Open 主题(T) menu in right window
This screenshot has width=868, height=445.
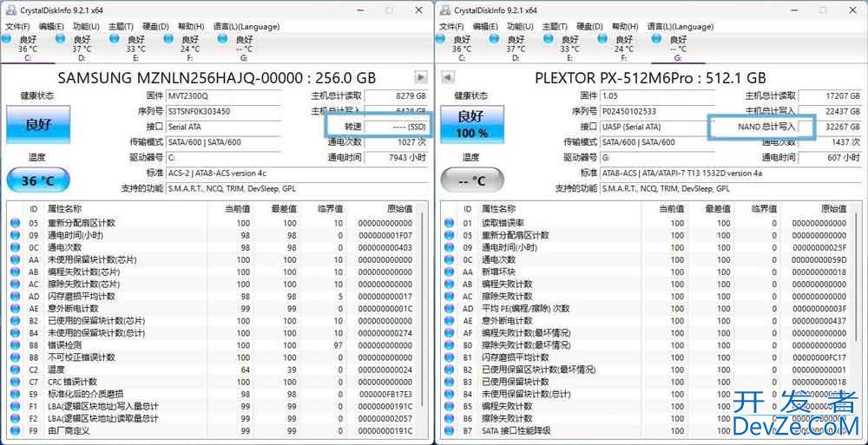click(555, 26)
